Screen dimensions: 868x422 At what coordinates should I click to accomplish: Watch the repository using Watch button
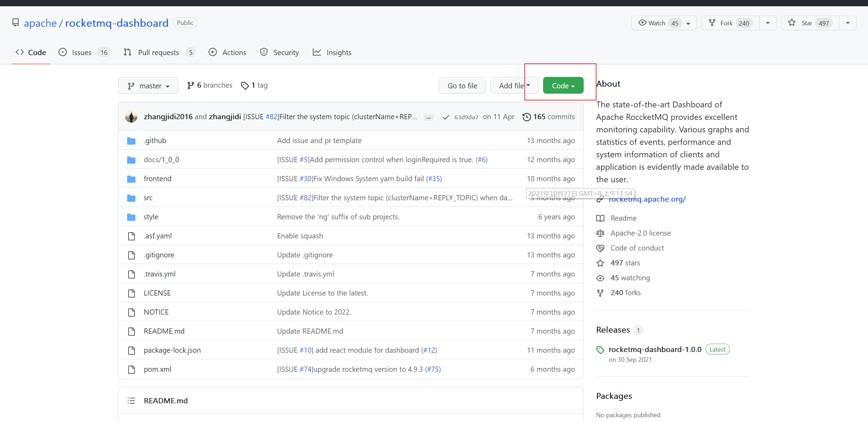coord(664,23)
